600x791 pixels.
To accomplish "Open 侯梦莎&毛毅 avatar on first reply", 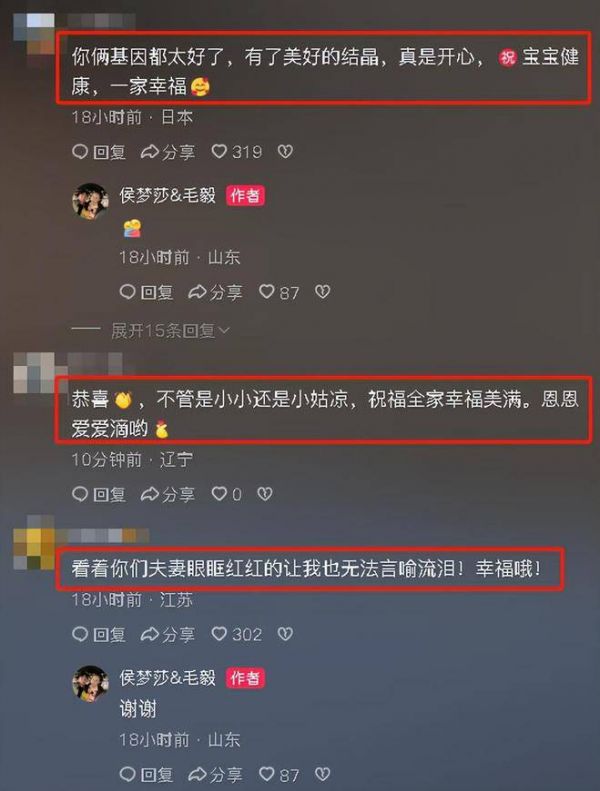I will coord(90,200).
